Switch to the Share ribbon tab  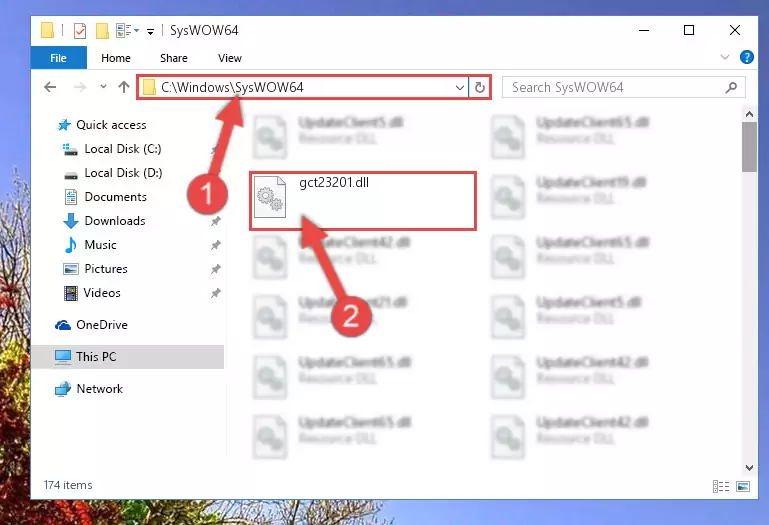(174, 58)
